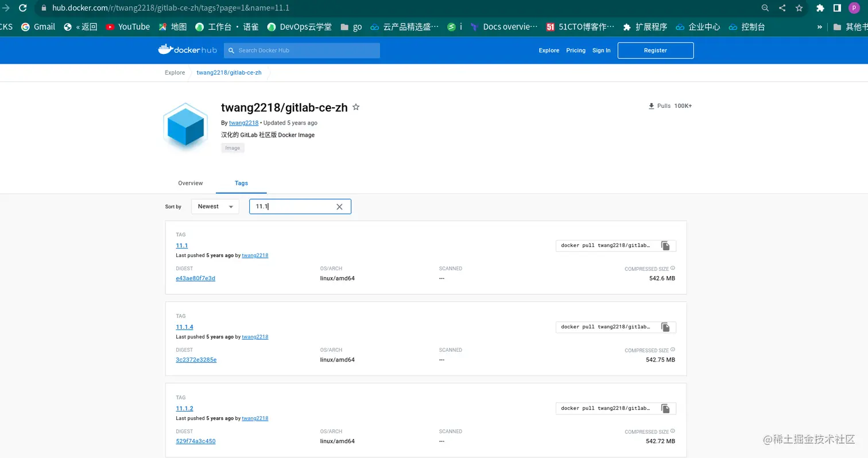Screen dimensions: 868x458
Task: Click the Docker Hub whale logo
Action: click(187, 50)
